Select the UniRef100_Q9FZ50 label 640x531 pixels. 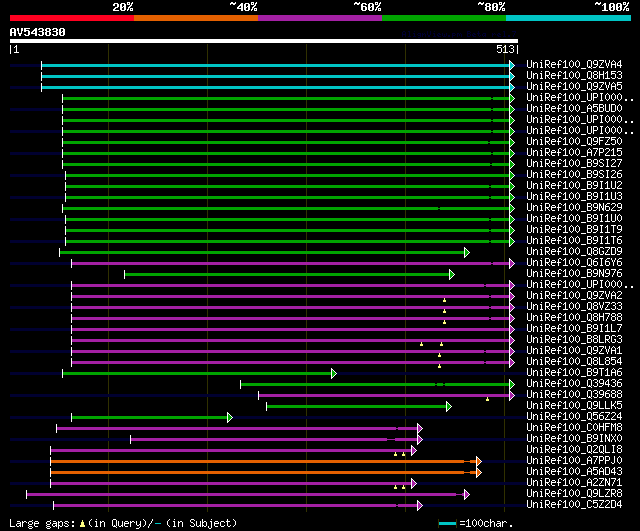[x=574, y=141]
